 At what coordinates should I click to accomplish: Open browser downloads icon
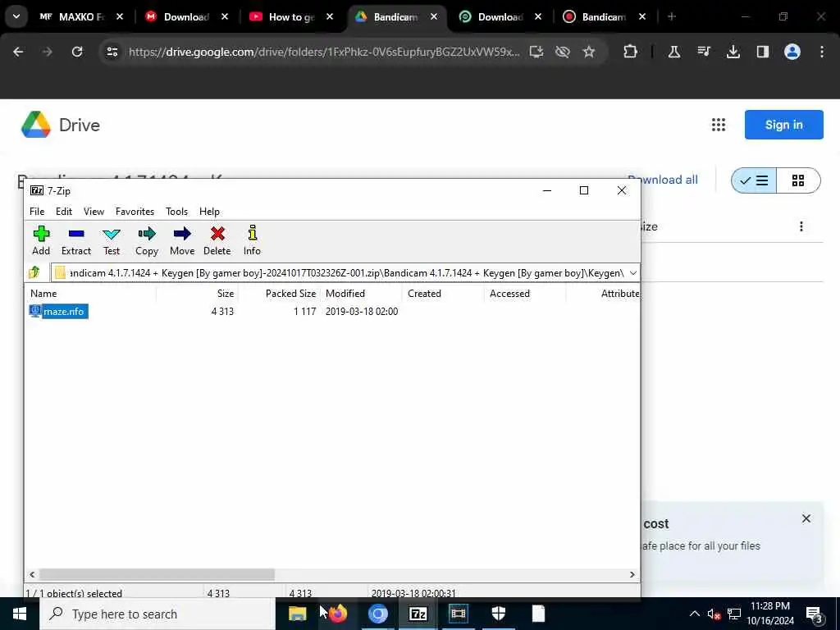733,52
